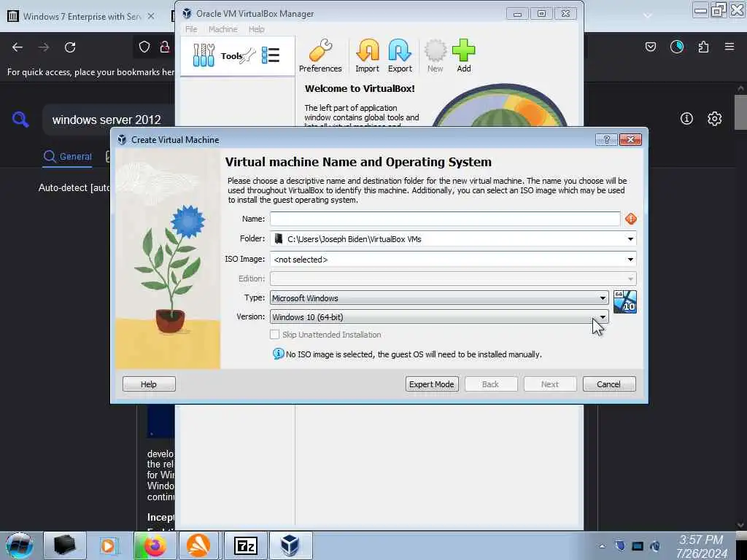Open the Help menu in VirtualBox Manager
Image resolution: width=747 pixels, height=560 pixels.
pyautogui.click(x=256, y=29)
